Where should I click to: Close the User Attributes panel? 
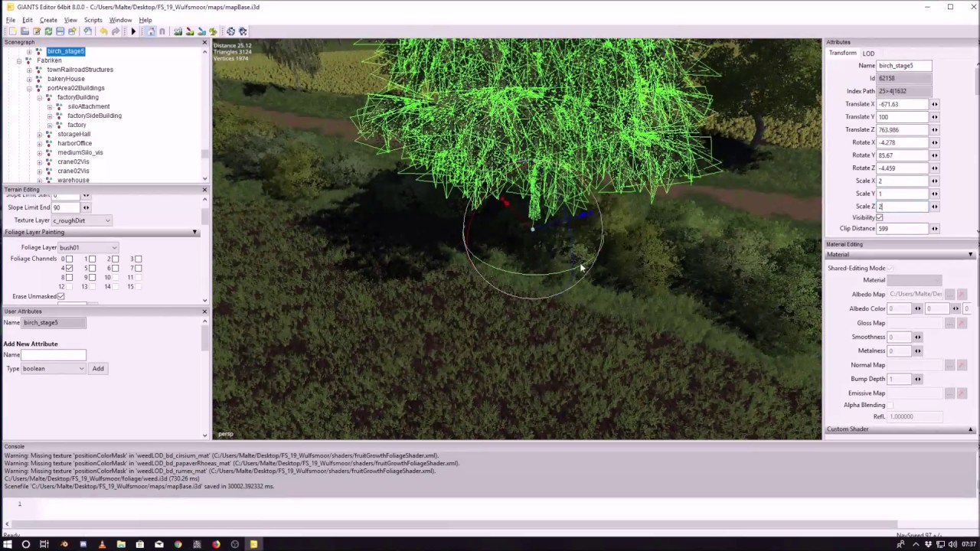point(204,311)
